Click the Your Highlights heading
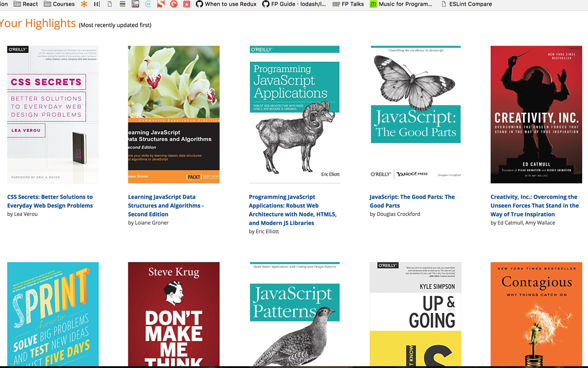The width and height of the screenshot is (588, 368). [38, 23]
